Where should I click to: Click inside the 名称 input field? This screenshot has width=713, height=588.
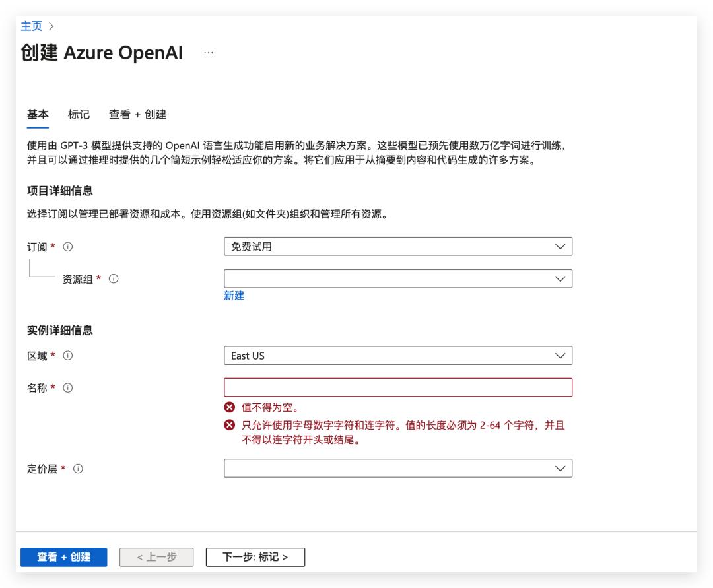click(396, 387)
